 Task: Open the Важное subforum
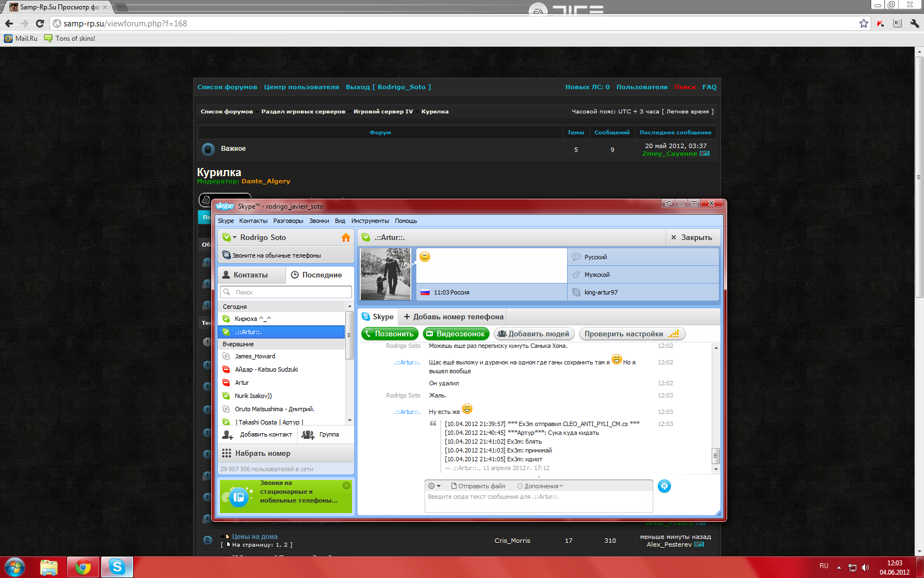(233, 149)
